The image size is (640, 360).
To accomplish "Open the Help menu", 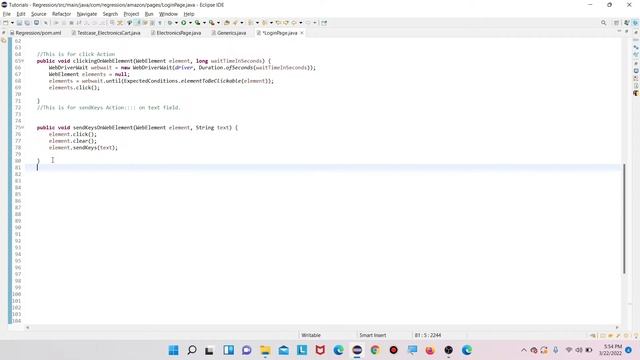I will [189, 14].
